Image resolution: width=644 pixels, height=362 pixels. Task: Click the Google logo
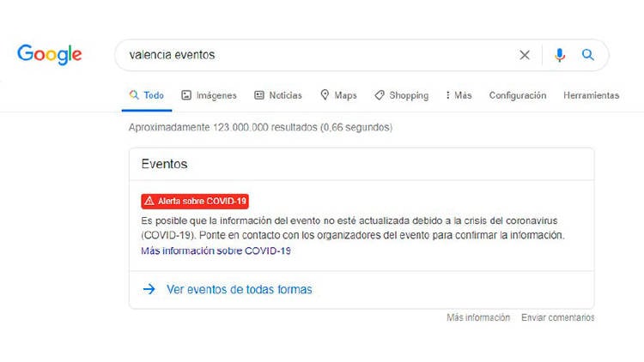click(49, 54)
